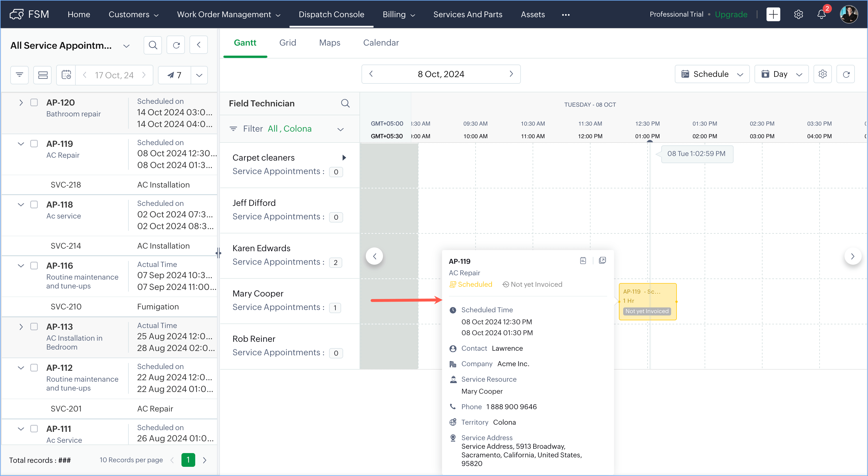The height and width of the screenshot is (476, 868).
Task: Open Gantt settings gear icon
Action: tap(822, 74)
